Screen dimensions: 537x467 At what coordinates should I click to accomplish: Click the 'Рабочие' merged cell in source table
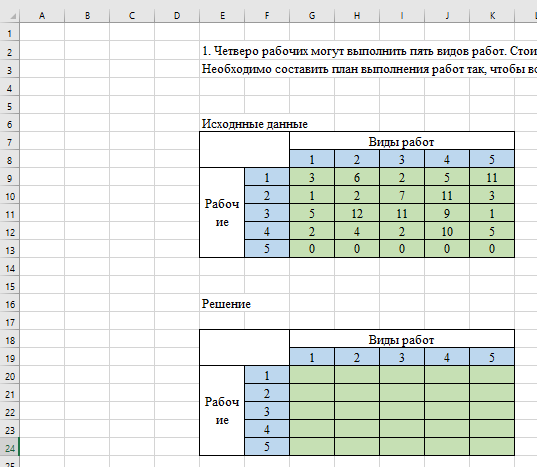[222, 213]
